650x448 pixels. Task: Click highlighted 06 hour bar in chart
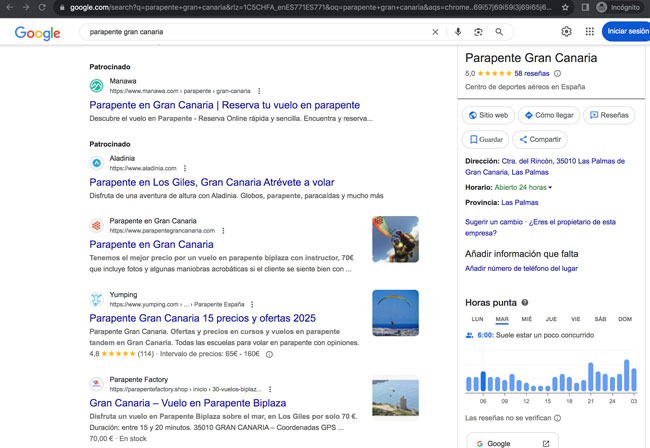483,381
